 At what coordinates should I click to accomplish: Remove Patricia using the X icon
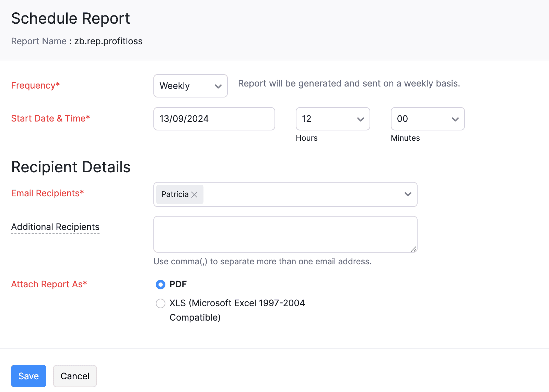(x=194, y=194)
